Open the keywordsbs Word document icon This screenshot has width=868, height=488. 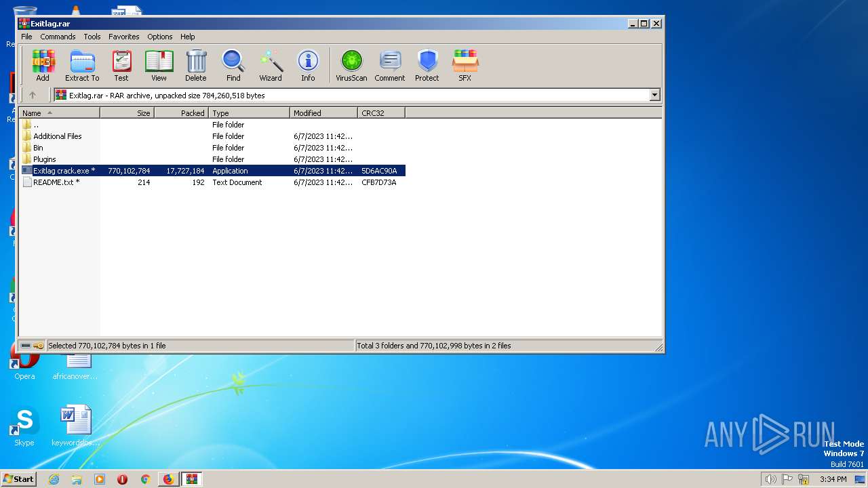coord(75,427)
